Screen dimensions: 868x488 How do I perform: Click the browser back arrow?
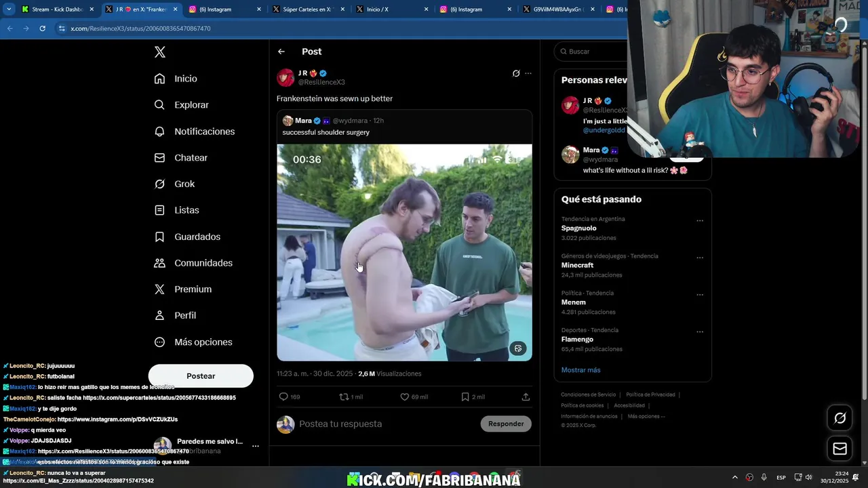[x=9, y=28]
